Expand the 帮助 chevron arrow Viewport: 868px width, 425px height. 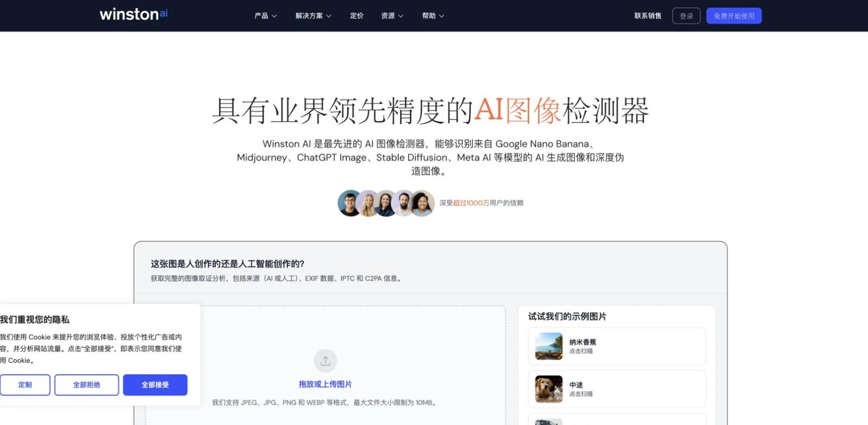pos(442,16)
